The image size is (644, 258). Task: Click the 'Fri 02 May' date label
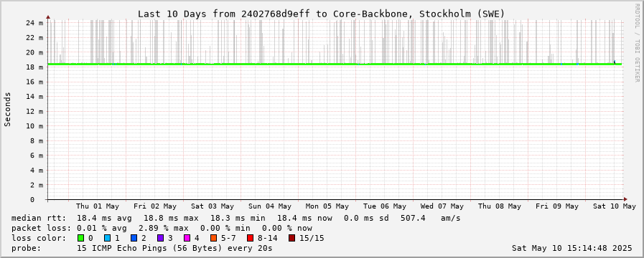point(155,206)
